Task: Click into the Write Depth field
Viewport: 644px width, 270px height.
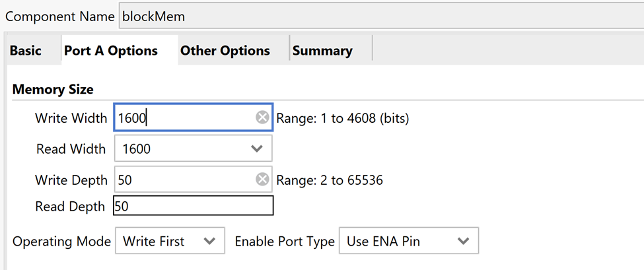Action: click(x=185, y=180)
